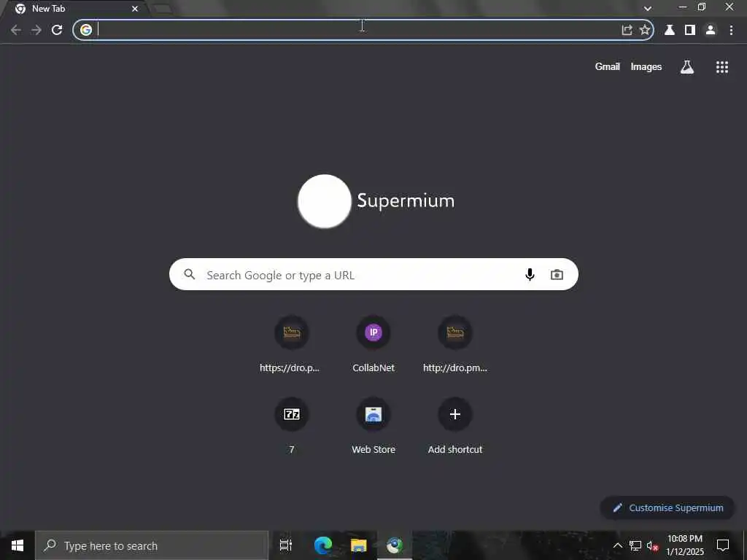This screenshot has height=560, width=747.
Task: Open the Google apps grid
Action: (722, 67)
